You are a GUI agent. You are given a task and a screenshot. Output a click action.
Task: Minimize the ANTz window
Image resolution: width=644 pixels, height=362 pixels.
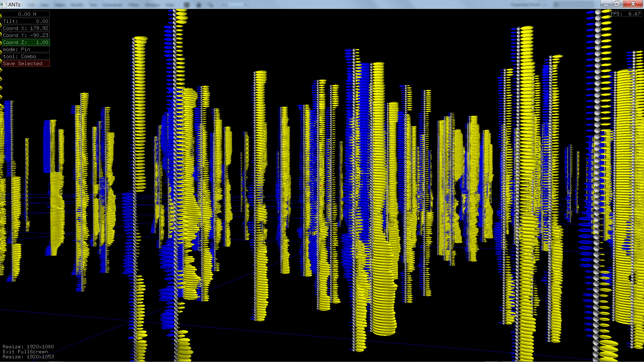tap(606, 4)
